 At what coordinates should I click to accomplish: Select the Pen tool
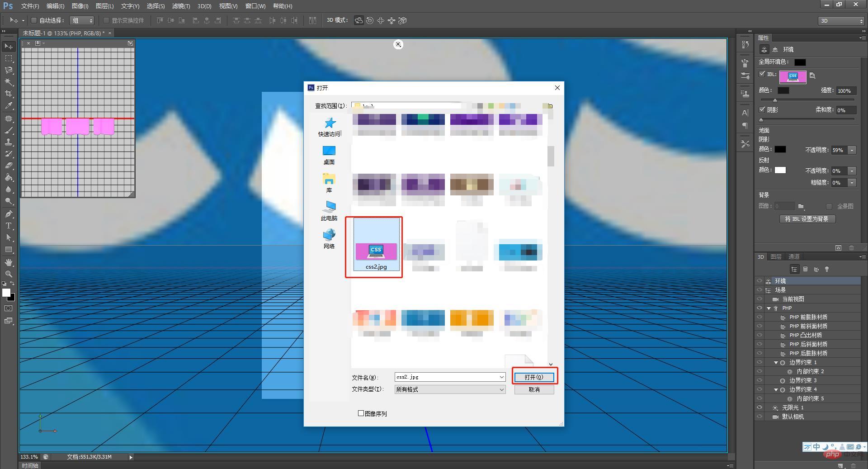click(x=9, y=213)
